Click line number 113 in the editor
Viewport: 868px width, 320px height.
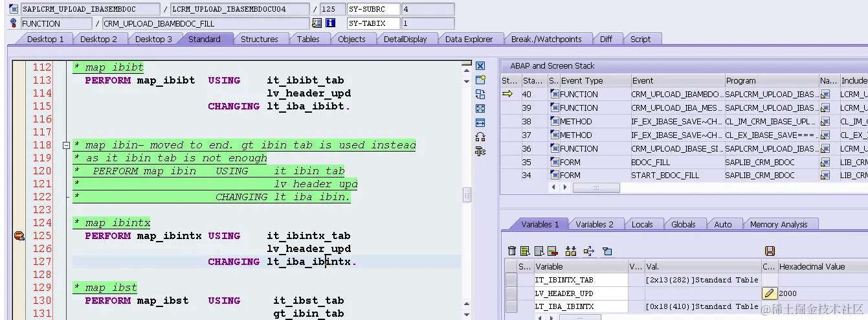(42, 80)
